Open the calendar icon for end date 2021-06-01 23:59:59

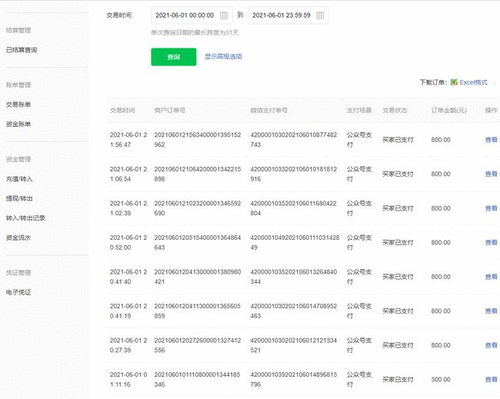coord(320,15)
